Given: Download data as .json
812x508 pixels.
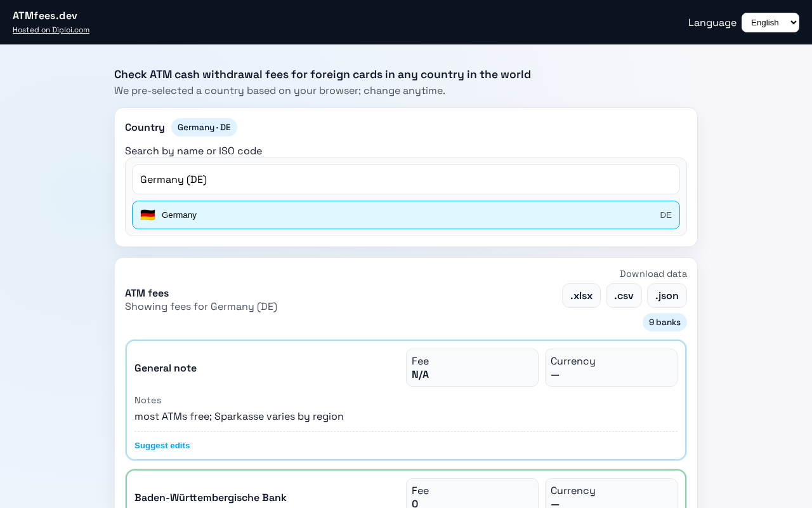Looking at the screenshot, I should pos(667,296).
